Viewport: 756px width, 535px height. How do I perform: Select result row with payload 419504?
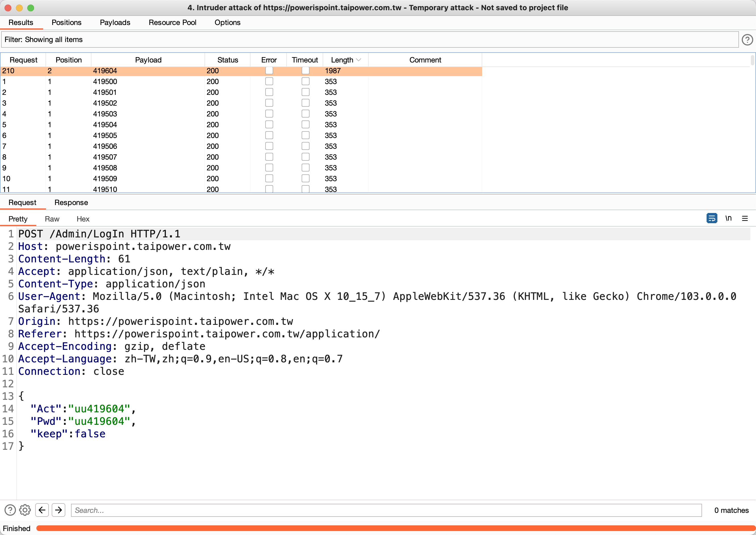[x=241, y=125]
